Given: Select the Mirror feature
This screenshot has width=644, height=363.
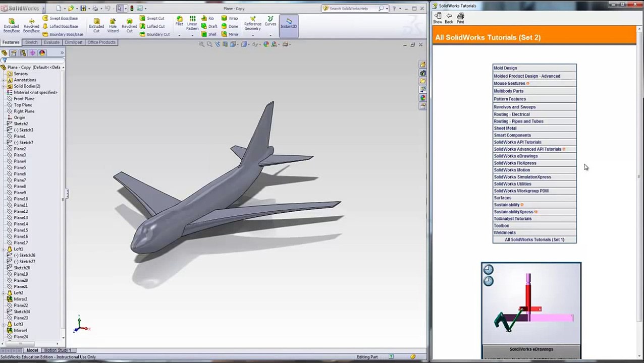Looking at the screenshot, I should click(x=230, y=34).
